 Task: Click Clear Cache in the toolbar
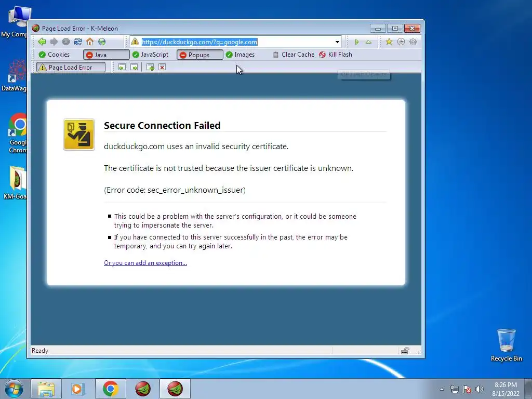pos(294,55)
